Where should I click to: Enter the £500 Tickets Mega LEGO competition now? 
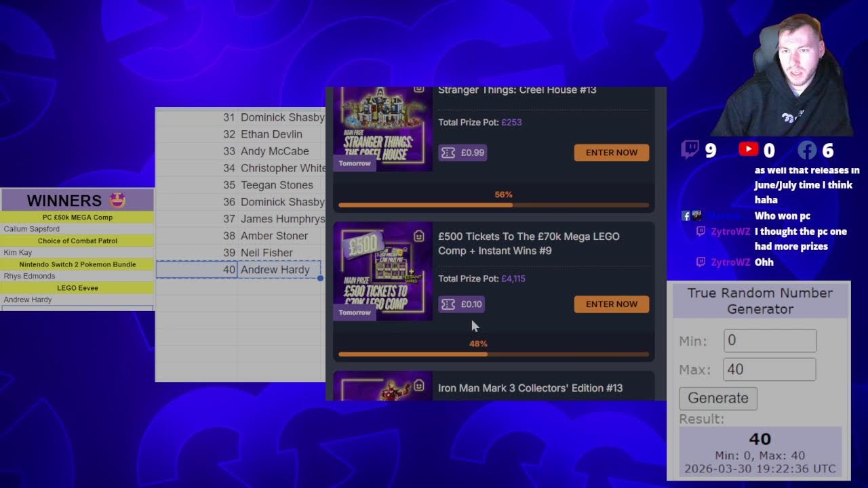click(612, 304)
